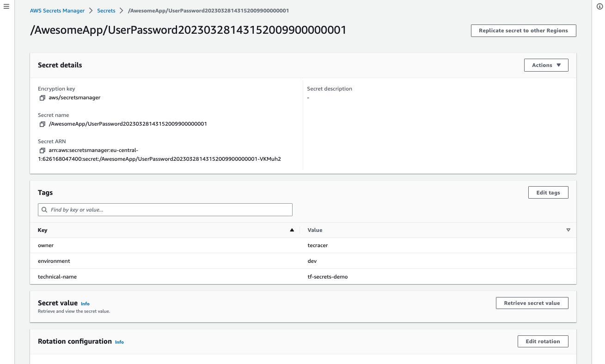Click the Secret details heading

coord(60,65)
